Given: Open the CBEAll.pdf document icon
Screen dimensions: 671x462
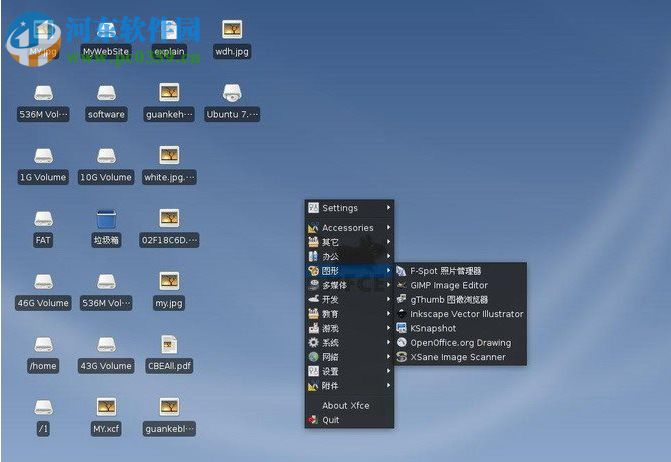Looking at the screenshot, I should tap(169, 344).
